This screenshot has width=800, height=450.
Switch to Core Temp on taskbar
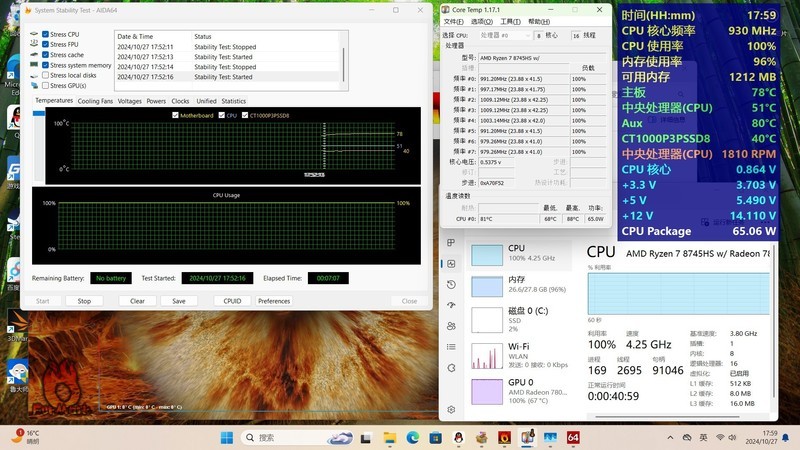527,437
